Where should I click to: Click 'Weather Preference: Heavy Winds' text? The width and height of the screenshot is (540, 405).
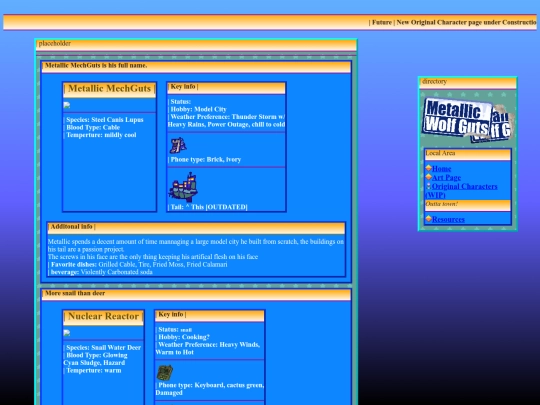(x=208, y=348)
